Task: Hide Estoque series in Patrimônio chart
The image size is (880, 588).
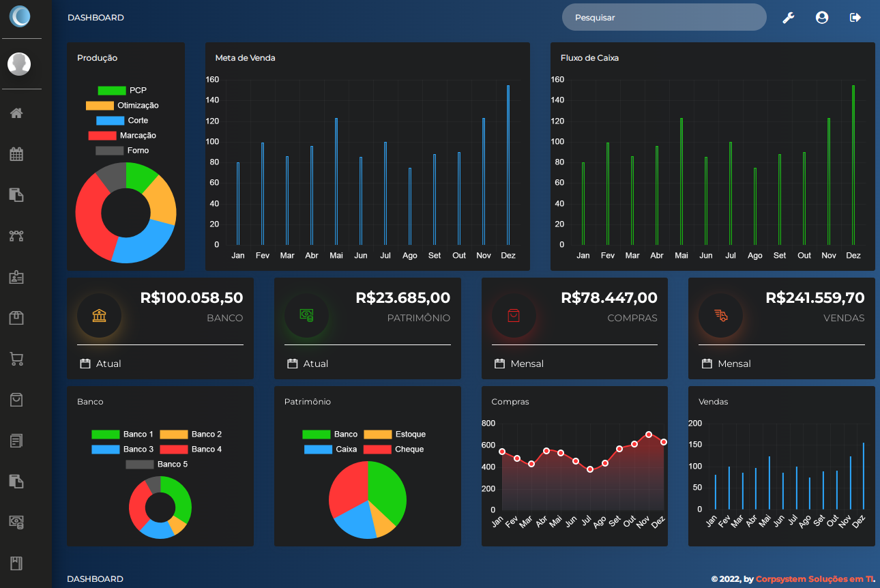Action: coord(395,435)
